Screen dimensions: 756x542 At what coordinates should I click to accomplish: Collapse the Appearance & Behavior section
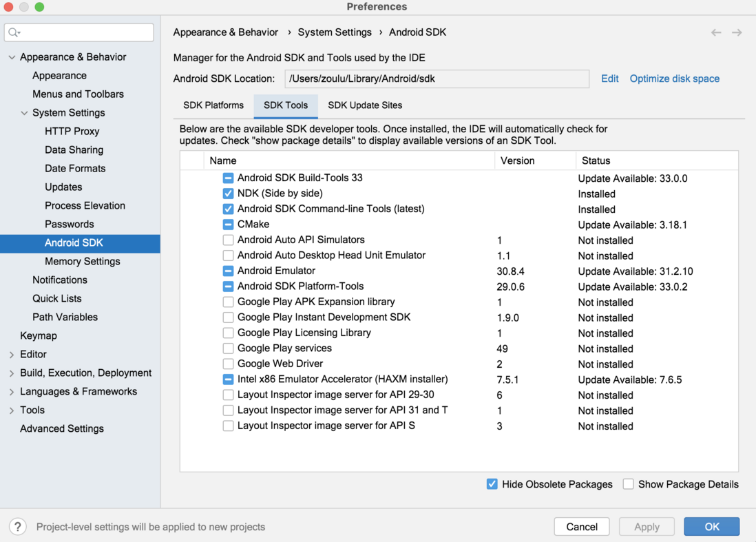point(12,57)
